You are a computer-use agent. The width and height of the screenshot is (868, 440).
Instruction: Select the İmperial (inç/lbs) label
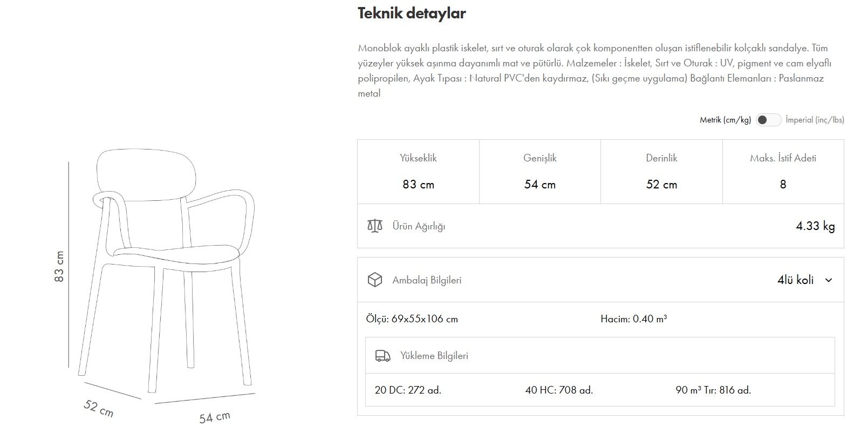(815, 120)
